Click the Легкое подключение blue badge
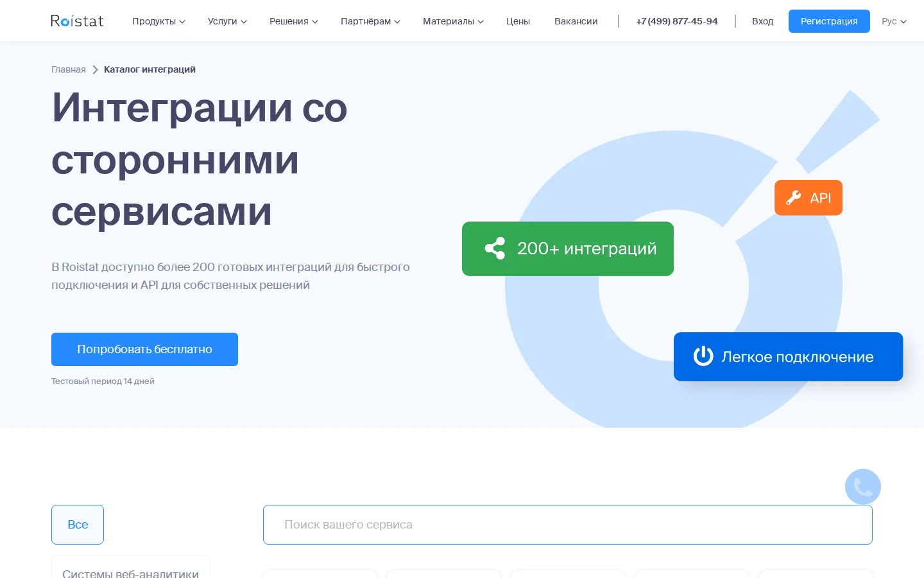The image size is (924, 578). coord(788,356)
